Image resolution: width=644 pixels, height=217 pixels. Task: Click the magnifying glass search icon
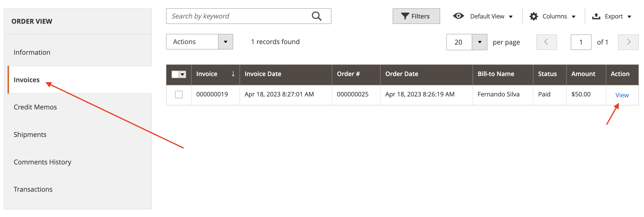point(316,16)
